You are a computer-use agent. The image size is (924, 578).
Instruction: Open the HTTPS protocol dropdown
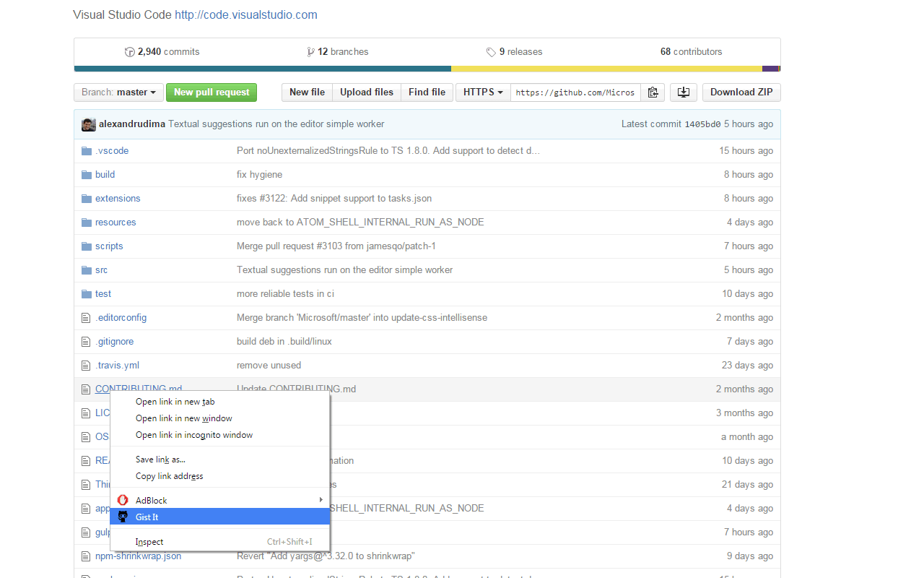pos(483,92)
